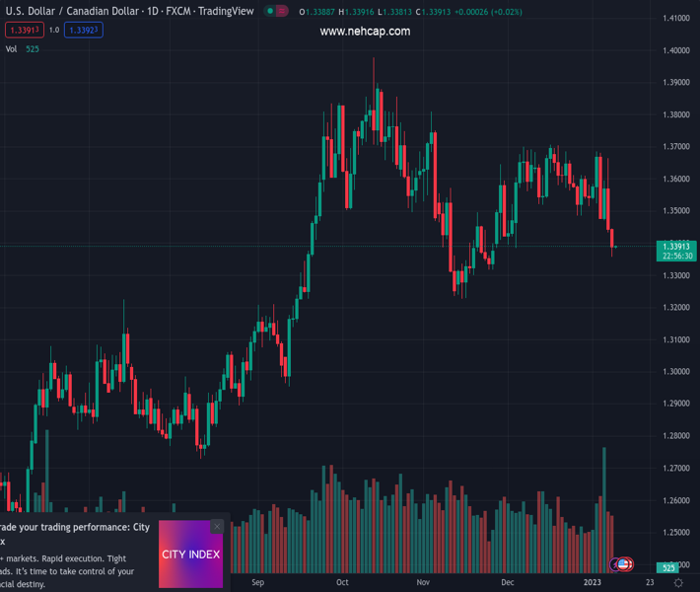Image resolution: width=700 pixels, height=592 pixels.
Task: Click the 1.40000 price axis level
Action: 675,50
